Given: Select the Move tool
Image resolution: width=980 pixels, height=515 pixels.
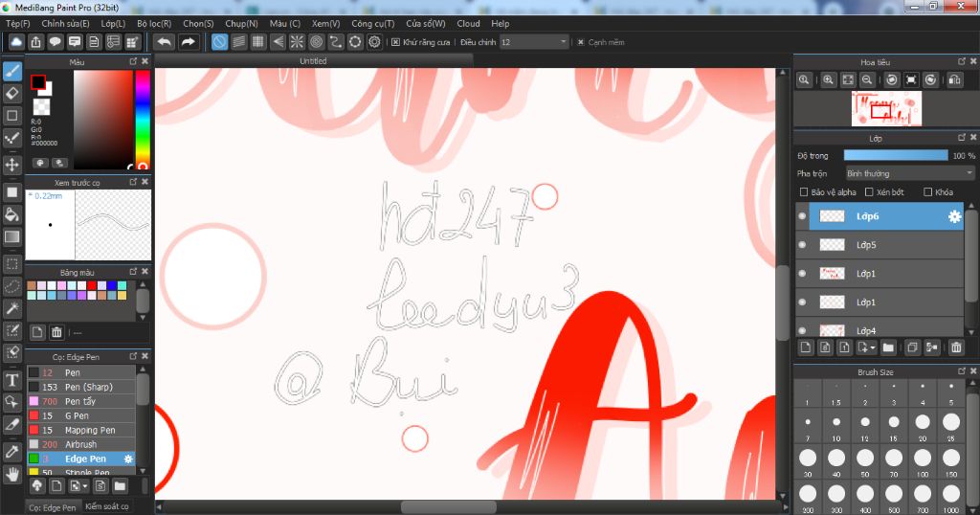Looking at the screenshot, I should click(x=12, y=165).
